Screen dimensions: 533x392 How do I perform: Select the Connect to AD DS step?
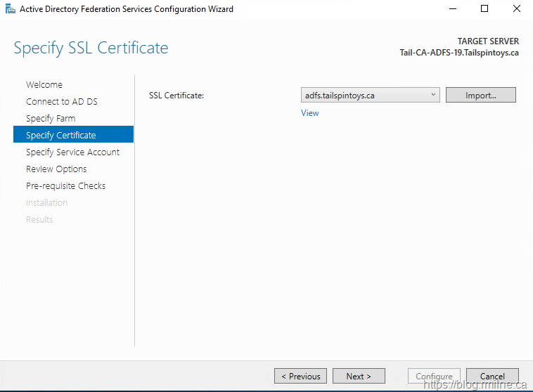[62, 101]
